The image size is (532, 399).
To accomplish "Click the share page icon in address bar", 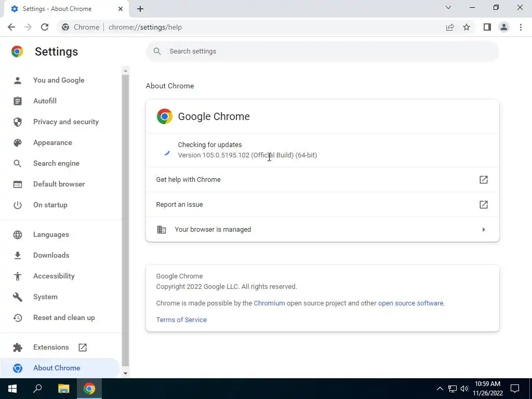I will click(x=450, y=27).
